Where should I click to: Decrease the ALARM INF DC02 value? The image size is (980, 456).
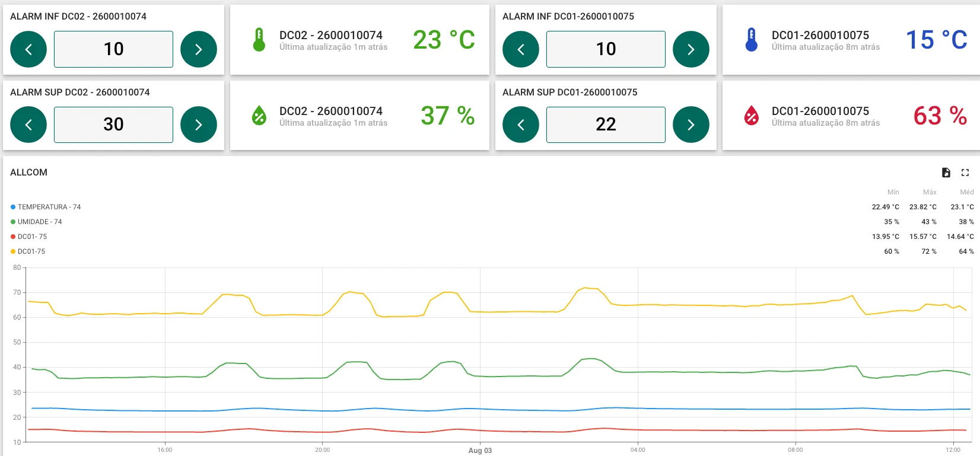[x=28, y=49]
